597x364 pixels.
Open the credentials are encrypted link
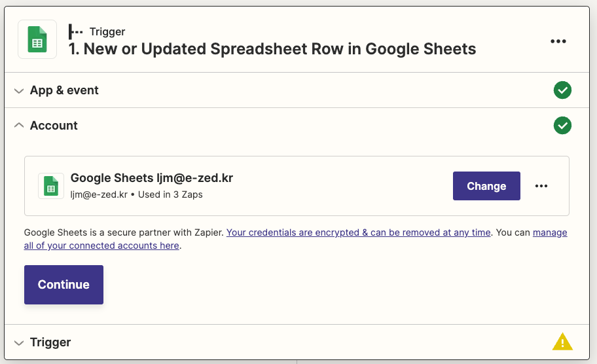tap(358, 232)
